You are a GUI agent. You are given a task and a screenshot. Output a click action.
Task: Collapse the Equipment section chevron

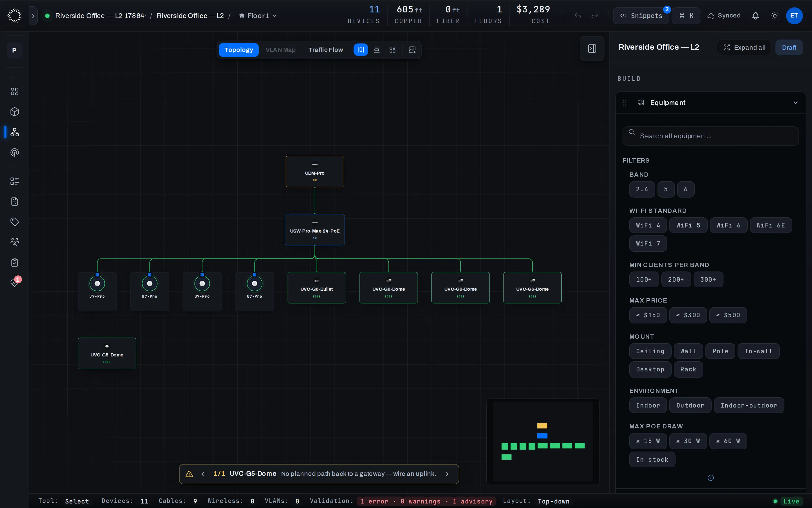795,103
